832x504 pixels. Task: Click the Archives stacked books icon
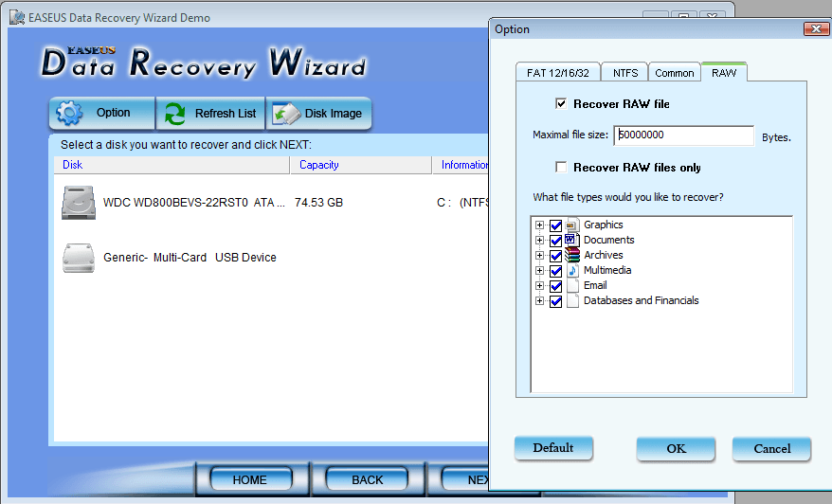[572, 255]
